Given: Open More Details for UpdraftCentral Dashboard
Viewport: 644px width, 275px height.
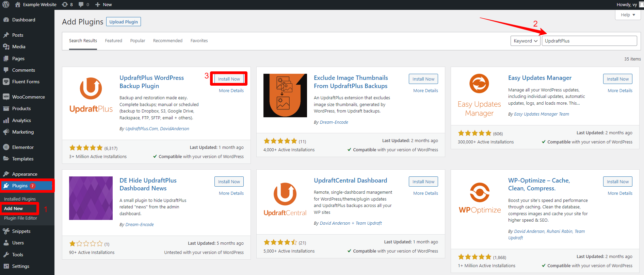Looking at the screenshot, I should pos(425,193).
